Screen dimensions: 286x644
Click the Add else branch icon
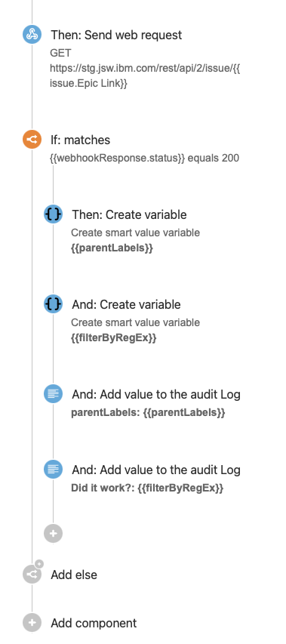32,574
